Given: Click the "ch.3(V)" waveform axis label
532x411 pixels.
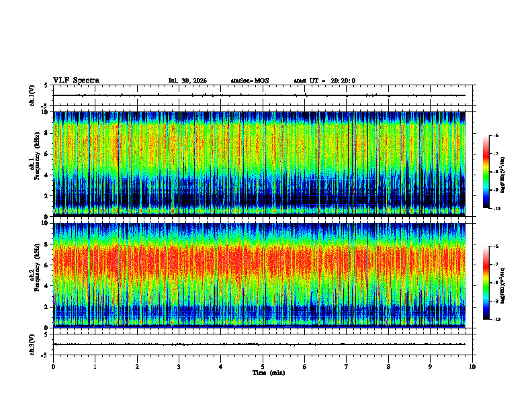Looking at the screenshot, I should click(32, 345).
